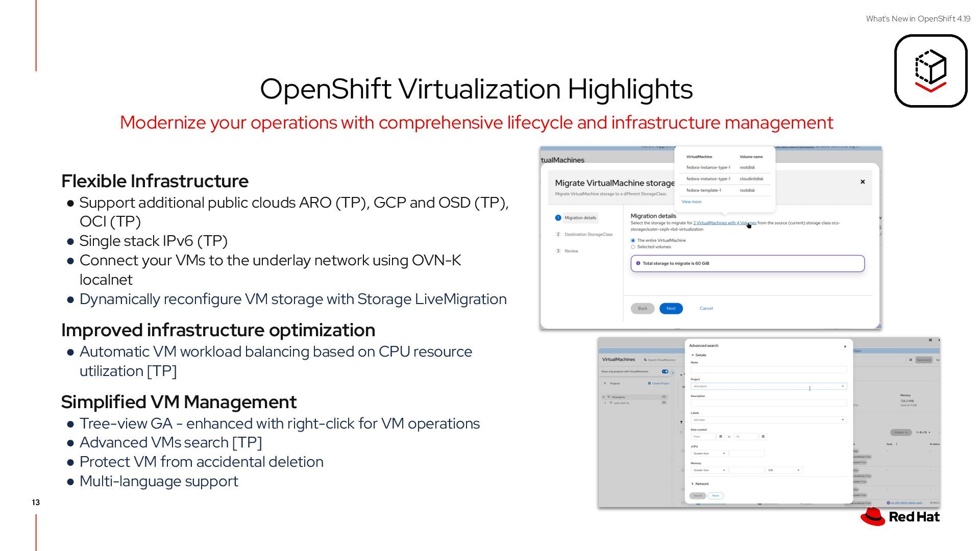
Task: Click the plus icon beside Create Project
Action: tap(649, 383)
